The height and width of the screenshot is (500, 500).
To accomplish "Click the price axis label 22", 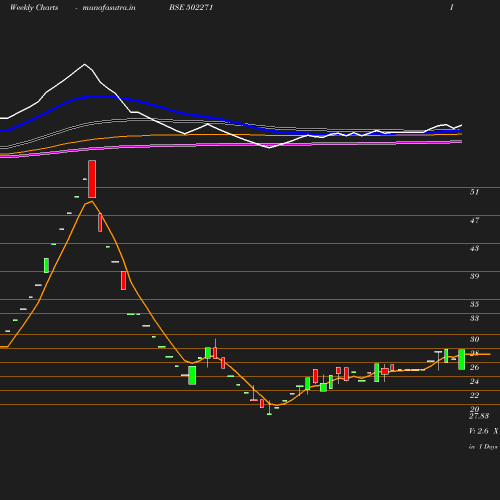I will point(474,395).
